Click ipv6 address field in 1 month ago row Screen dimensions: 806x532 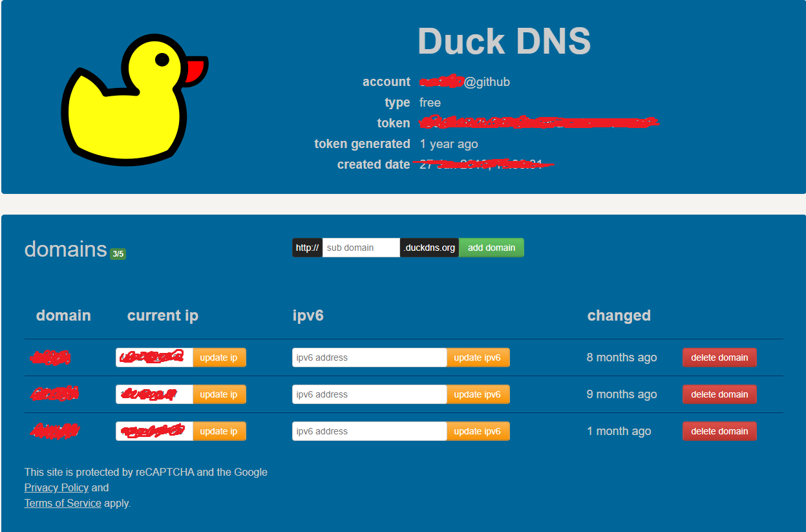[x=370, y=431]
